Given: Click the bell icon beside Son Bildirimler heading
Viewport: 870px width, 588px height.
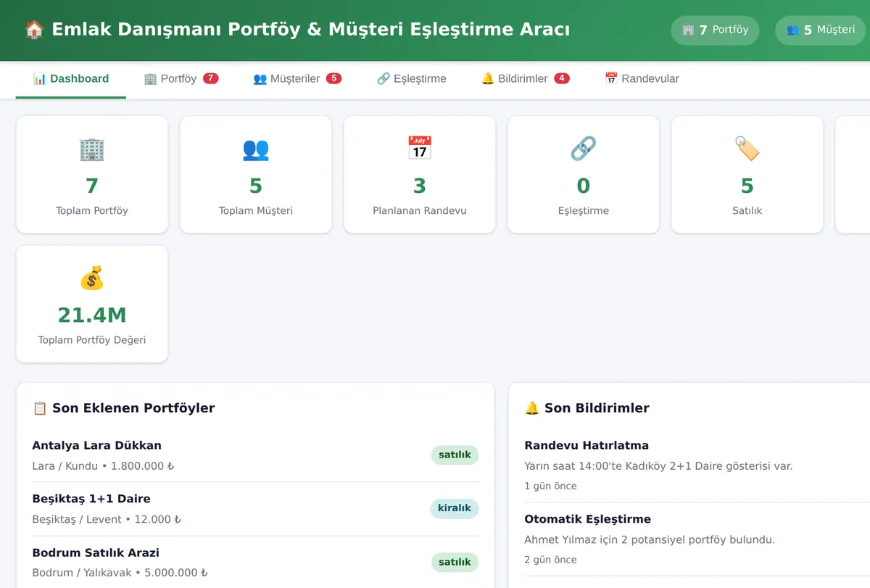Looking at the screenshot, I should click(x=532, y=408).
